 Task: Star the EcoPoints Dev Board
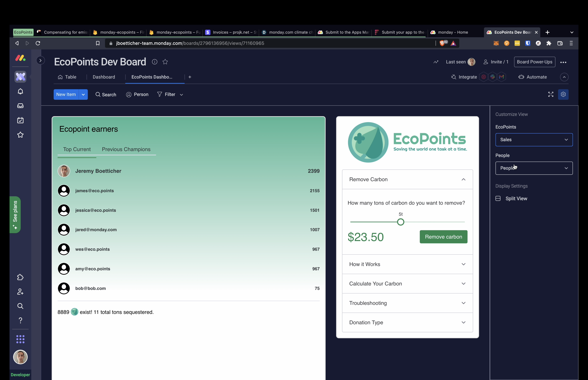click(165, 62)
